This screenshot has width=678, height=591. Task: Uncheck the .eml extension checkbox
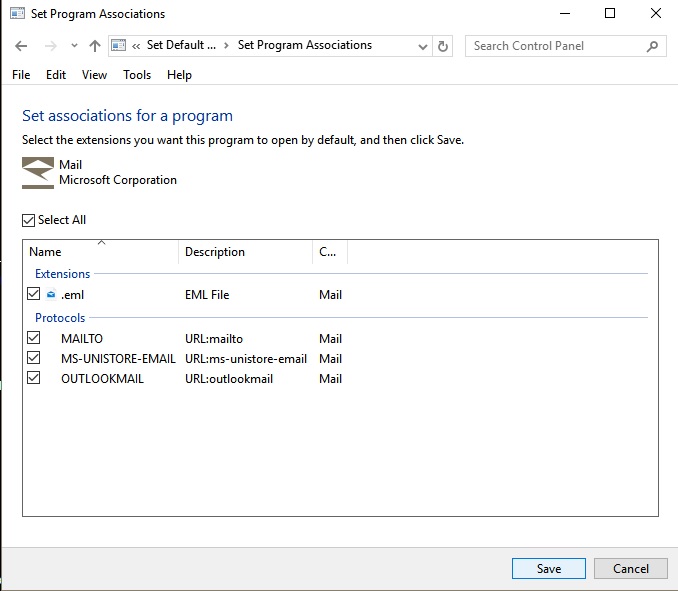(x=33, y=294)
